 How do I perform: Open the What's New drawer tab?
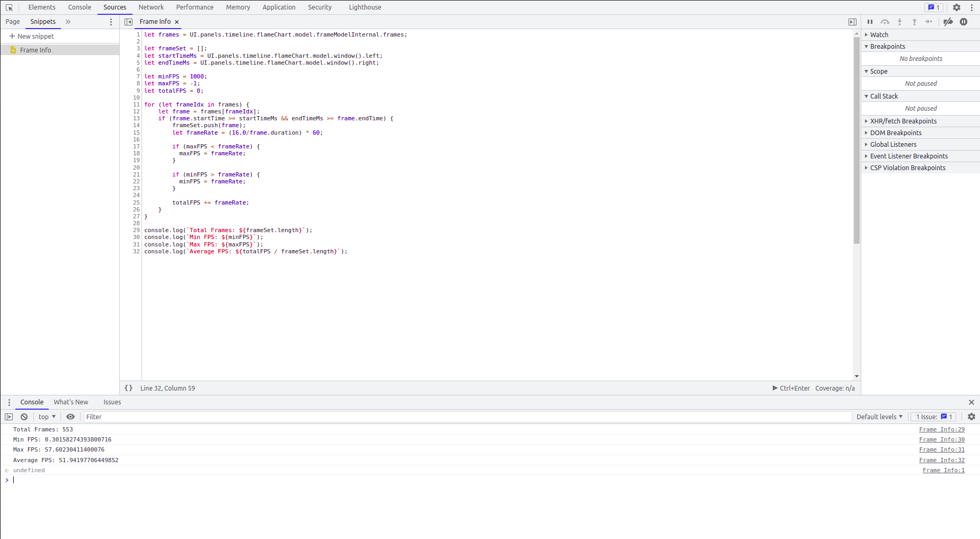[71, 402]
